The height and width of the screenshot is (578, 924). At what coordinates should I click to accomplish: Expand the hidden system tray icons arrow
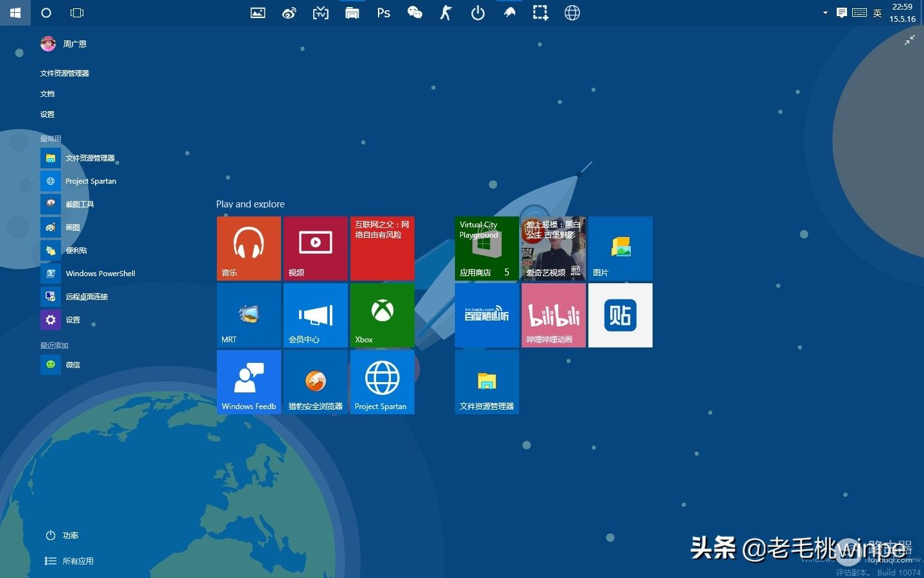click(825, 13)
